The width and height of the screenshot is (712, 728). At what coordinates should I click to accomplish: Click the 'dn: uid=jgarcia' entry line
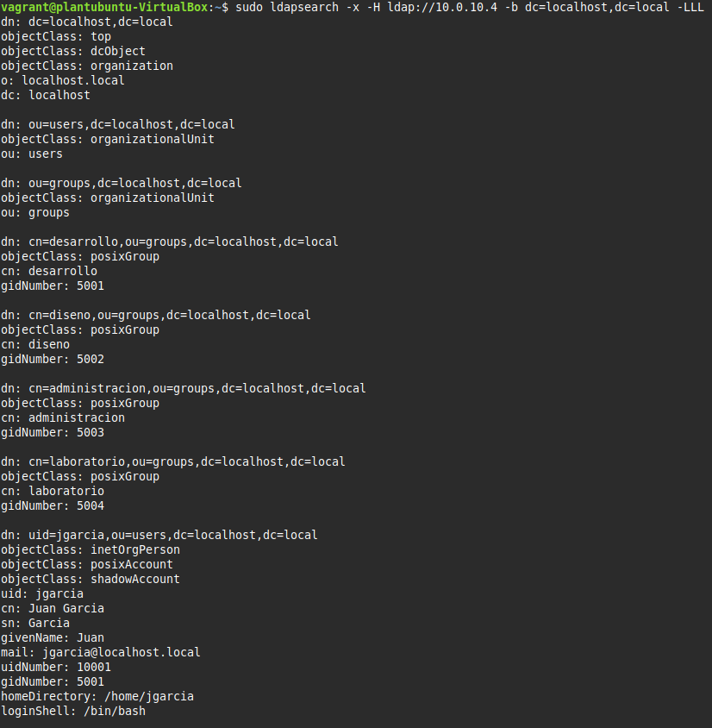point(159,535)
